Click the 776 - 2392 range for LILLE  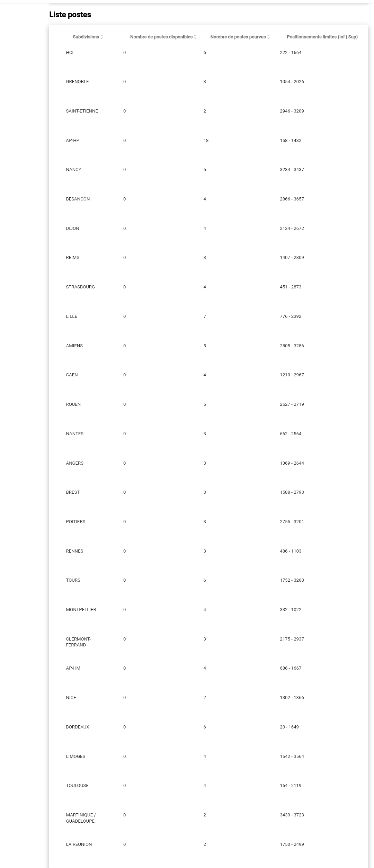291,316
